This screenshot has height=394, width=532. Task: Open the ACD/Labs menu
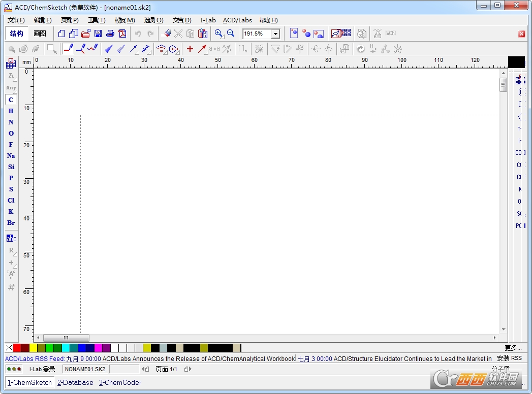(x=237, y=20)
